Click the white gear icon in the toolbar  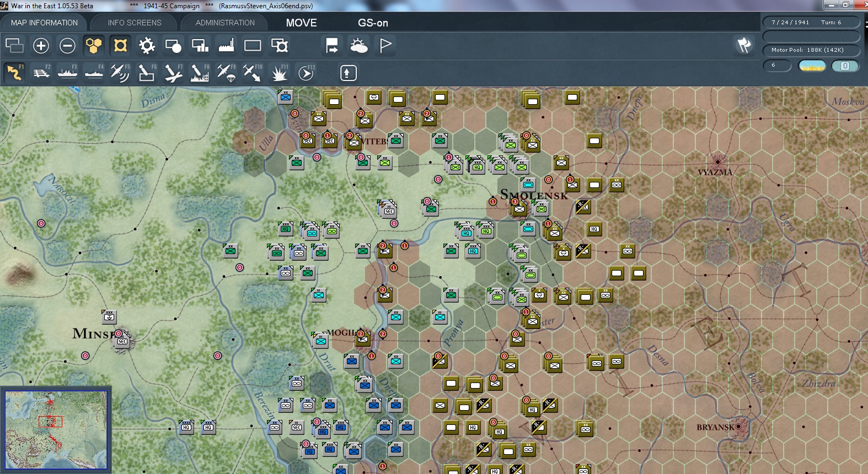147,45
